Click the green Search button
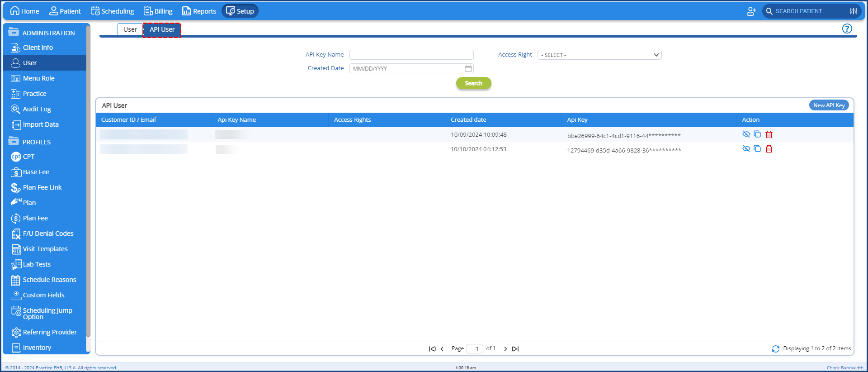This screenshot has height=372, width=868. [473, 83]
